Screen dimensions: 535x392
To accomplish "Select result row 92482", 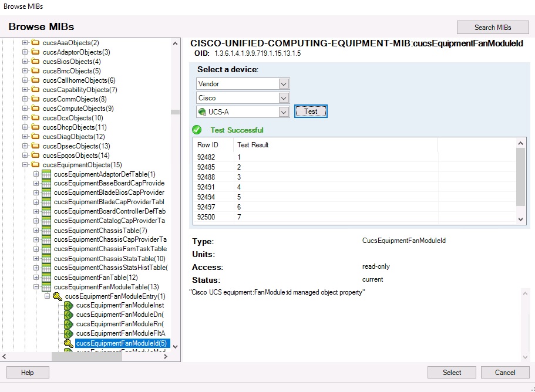I will pyautogui.click(x=355, y=157).
